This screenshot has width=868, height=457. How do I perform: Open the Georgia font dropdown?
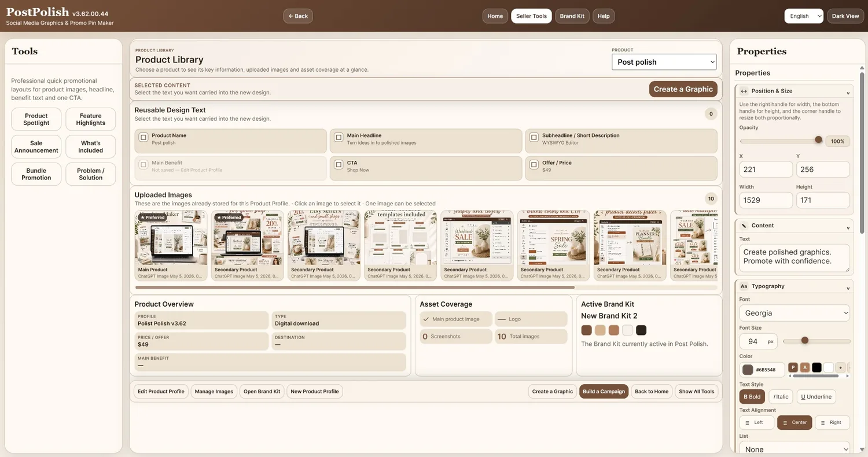point(794,313)
